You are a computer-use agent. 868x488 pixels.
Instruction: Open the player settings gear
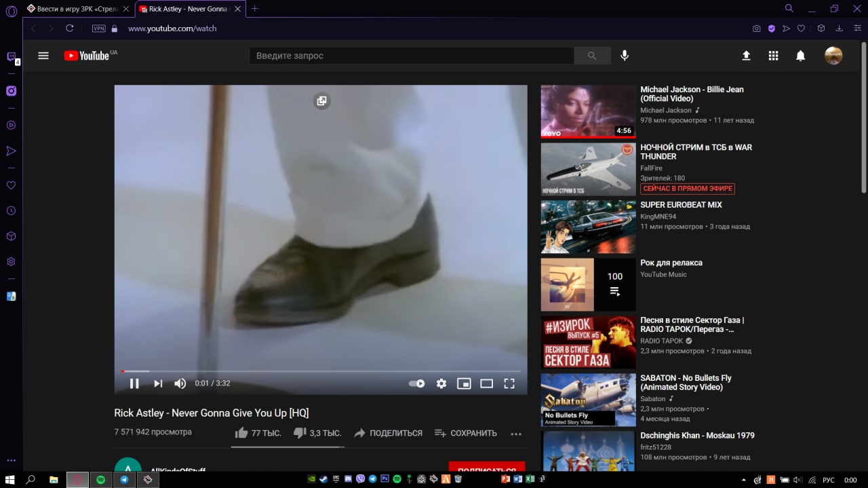[441, 383]
